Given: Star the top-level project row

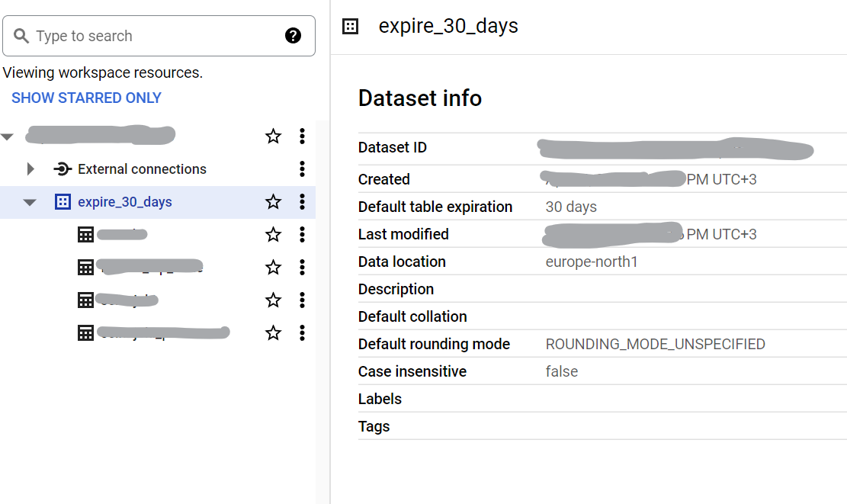Looking at the screenshot, I should click(274, 136).
